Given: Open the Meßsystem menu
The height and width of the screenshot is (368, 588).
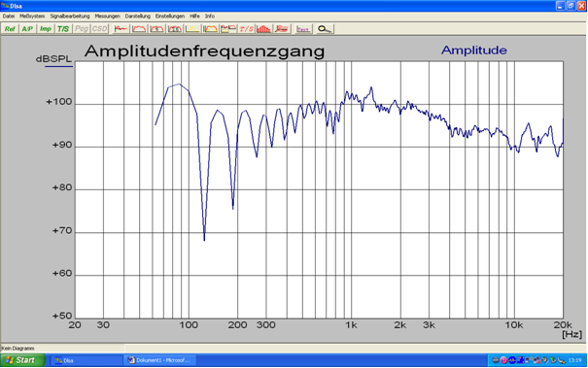Looking at the screenshot, I should click(32, 17).
